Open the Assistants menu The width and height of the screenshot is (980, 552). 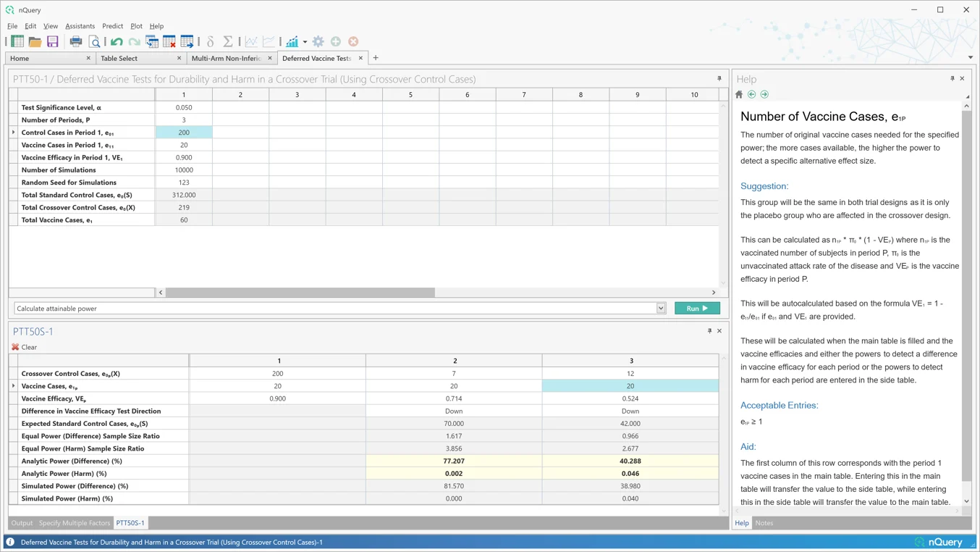[x=80, y=26]
